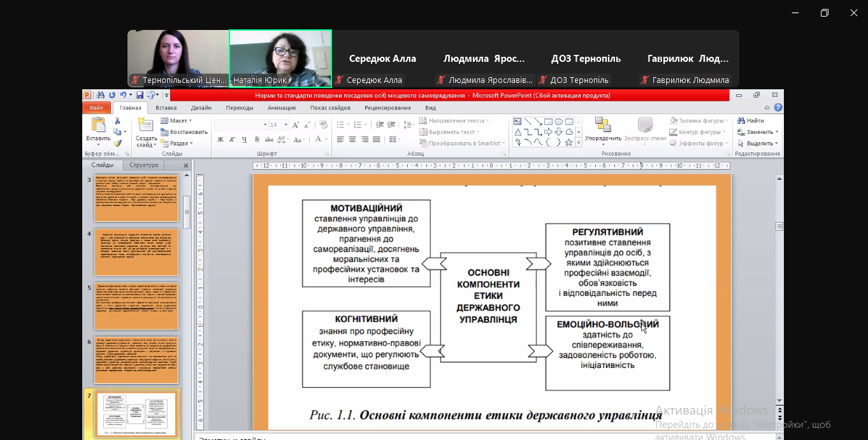Click Наталія Юрик video tile in meeting

tap(280, 59)
